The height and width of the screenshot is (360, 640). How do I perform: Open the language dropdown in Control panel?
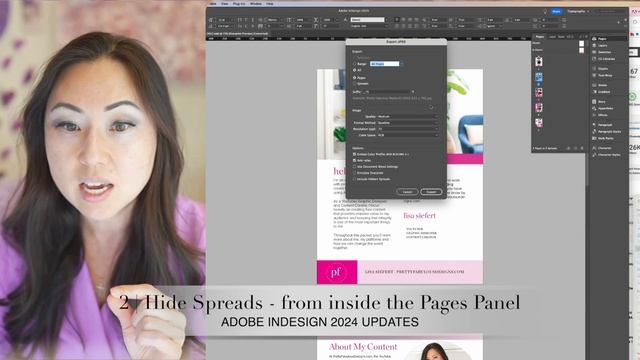pos(368,26)
